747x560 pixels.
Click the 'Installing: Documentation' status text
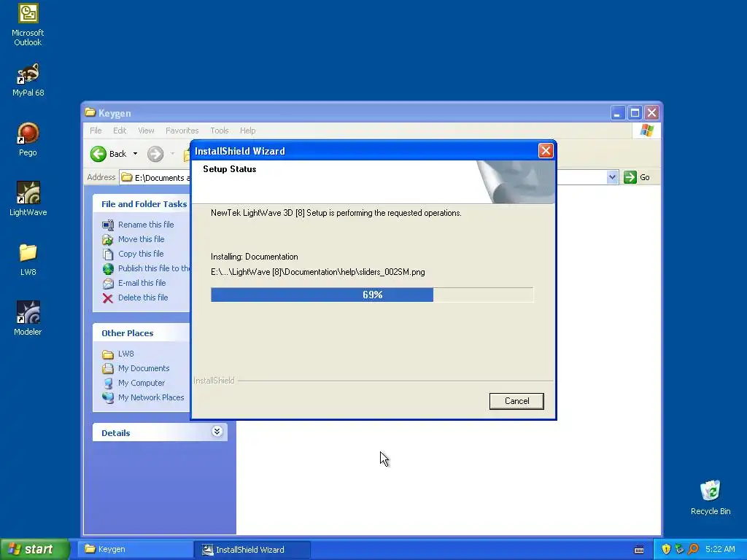[255, 257]
